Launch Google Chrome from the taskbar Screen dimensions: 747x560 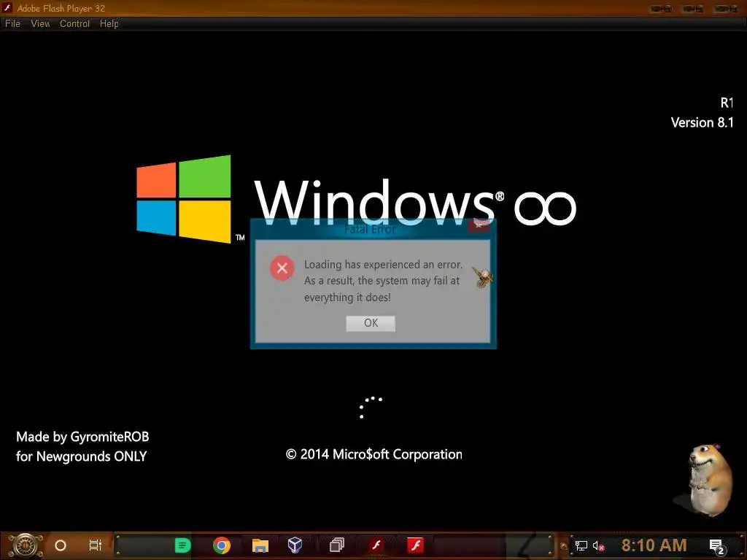pos(222,545)
